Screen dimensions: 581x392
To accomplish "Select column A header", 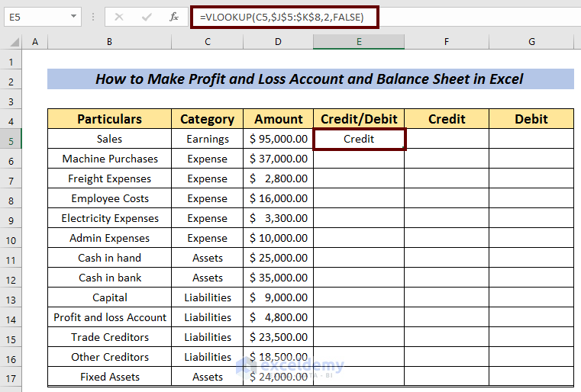I will (x=35, y=42).
